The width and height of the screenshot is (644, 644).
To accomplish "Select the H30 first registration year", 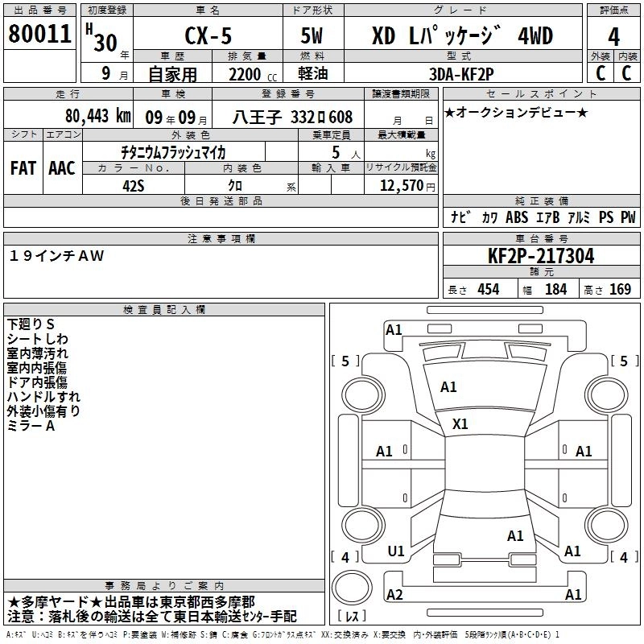I will point(101,38).
